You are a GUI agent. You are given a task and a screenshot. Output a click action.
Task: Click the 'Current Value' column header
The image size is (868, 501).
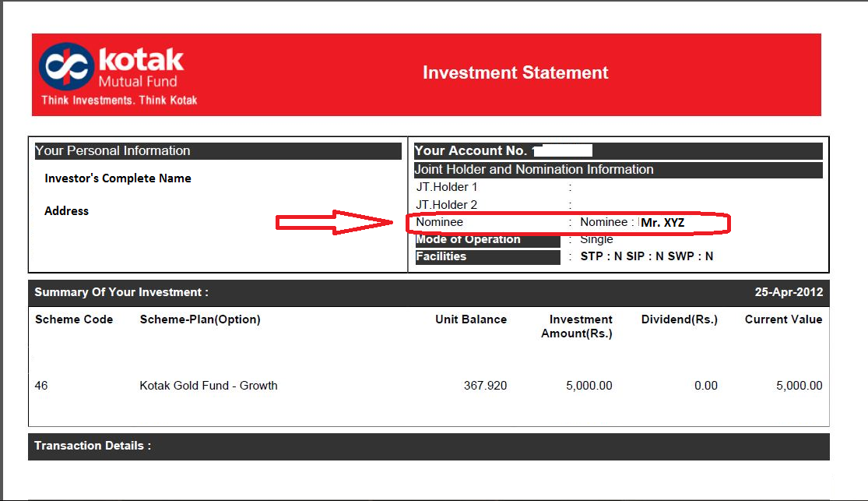783,319
